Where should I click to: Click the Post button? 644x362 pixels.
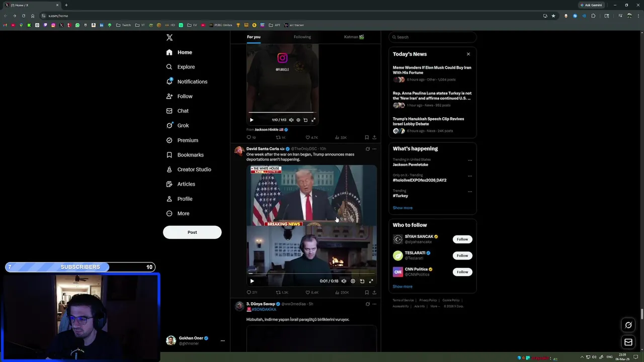tap(192, 232)
